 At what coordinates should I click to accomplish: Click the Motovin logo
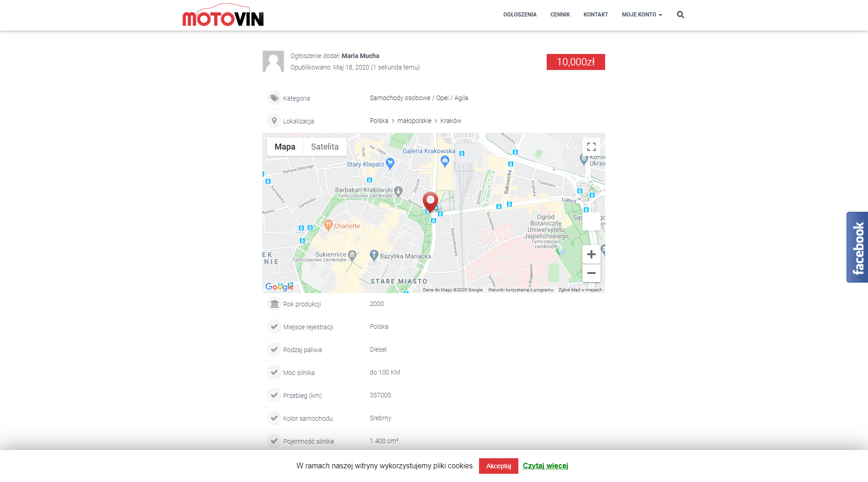pos(223,15)
